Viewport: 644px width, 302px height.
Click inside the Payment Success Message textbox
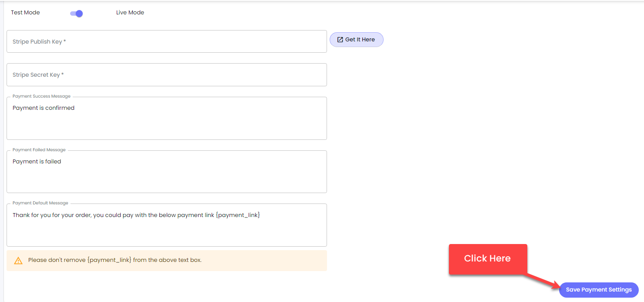[167, 118]
